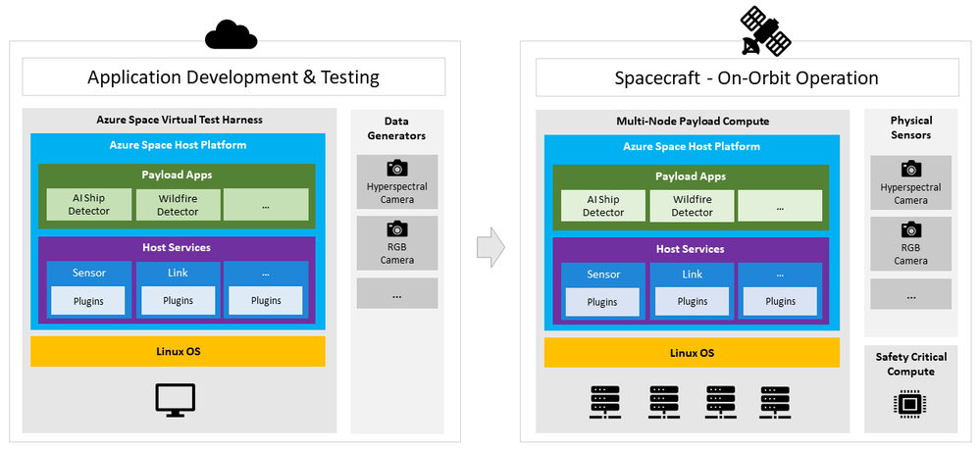Select AI Ship Detector box in test harness

(x=88, y=204)
